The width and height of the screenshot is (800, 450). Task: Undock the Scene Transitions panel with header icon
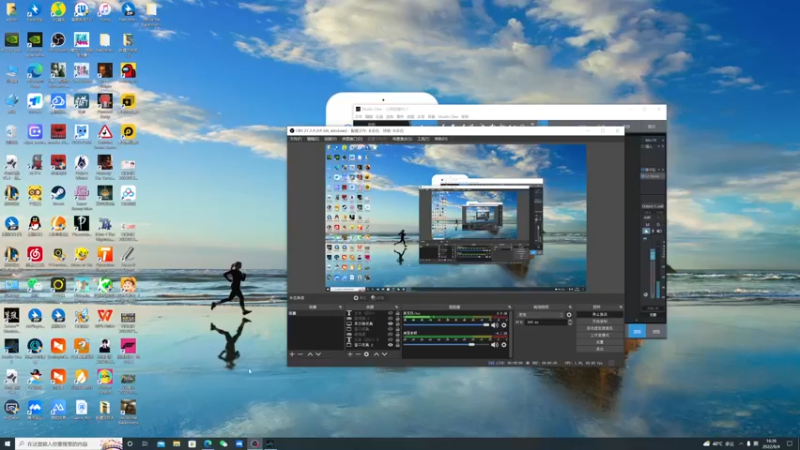[x=570, y=307]
